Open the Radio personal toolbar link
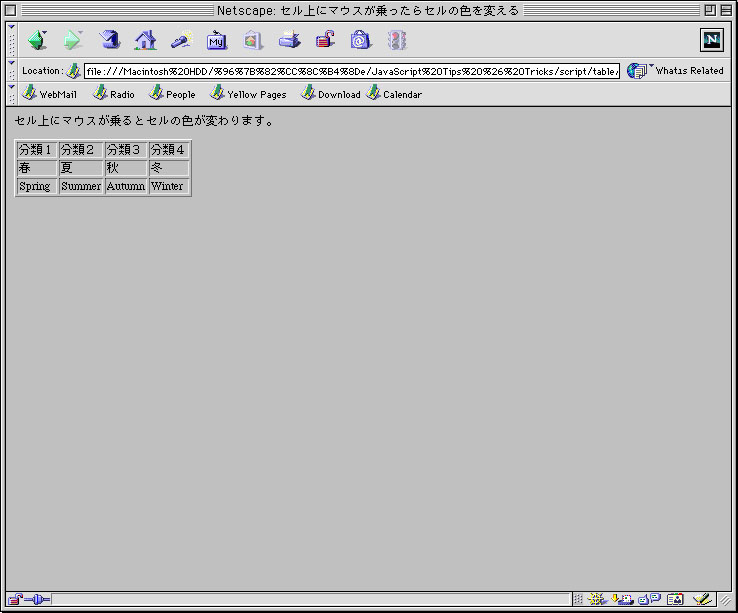Image resolution: width=738 pixels, height=613 pixels. click(113, 94)
